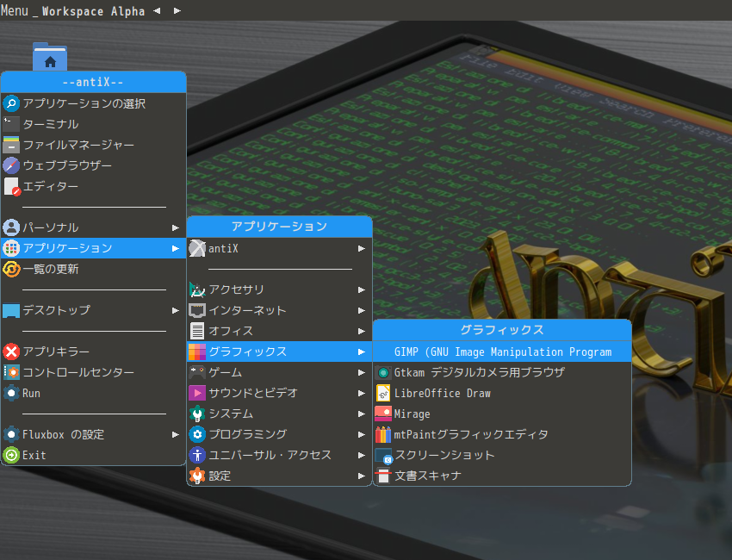Click the グラフィックス submenu title header
This screenshot has width=732, height=560.
point(502,330)
